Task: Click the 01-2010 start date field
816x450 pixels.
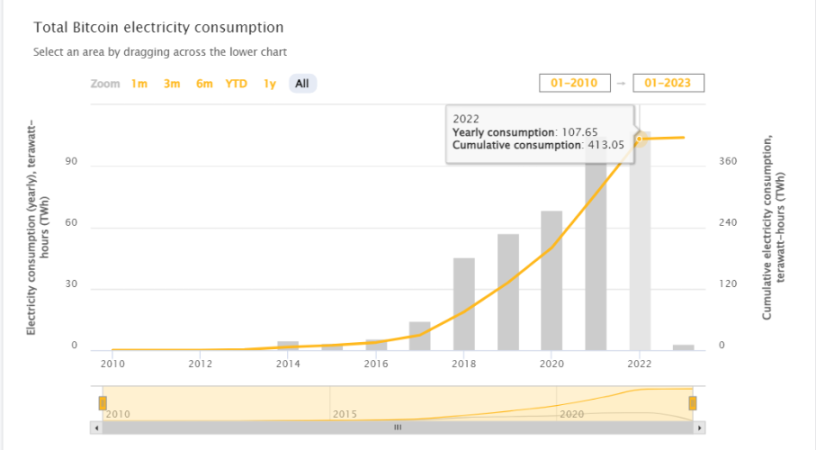Action: coord(574,84)
